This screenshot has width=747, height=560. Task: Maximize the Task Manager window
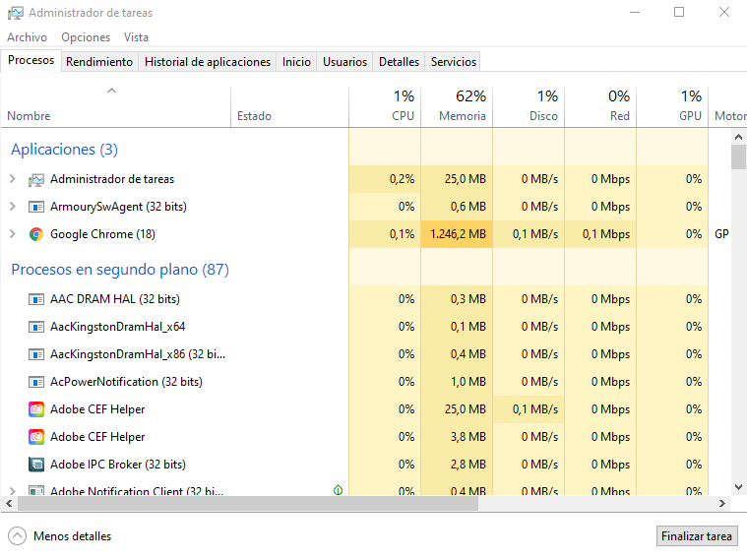tap(679, 13)
